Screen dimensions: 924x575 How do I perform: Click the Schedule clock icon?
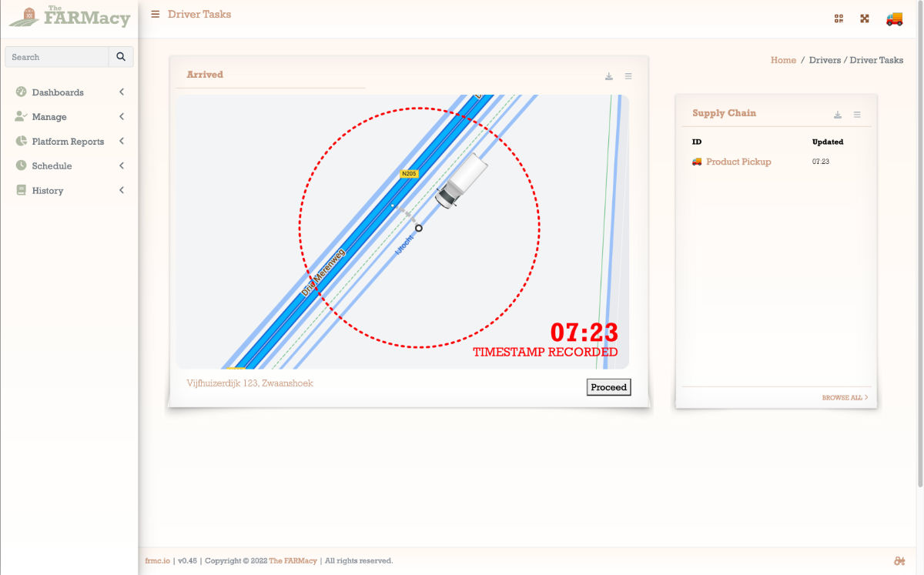tap(22, 165)
